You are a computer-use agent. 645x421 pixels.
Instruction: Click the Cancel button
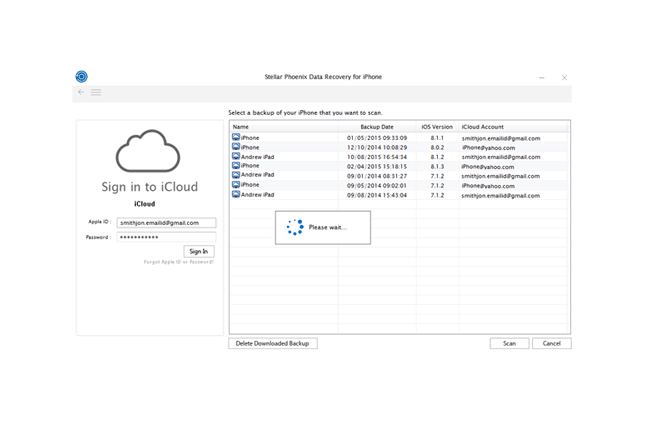[552, 343]
